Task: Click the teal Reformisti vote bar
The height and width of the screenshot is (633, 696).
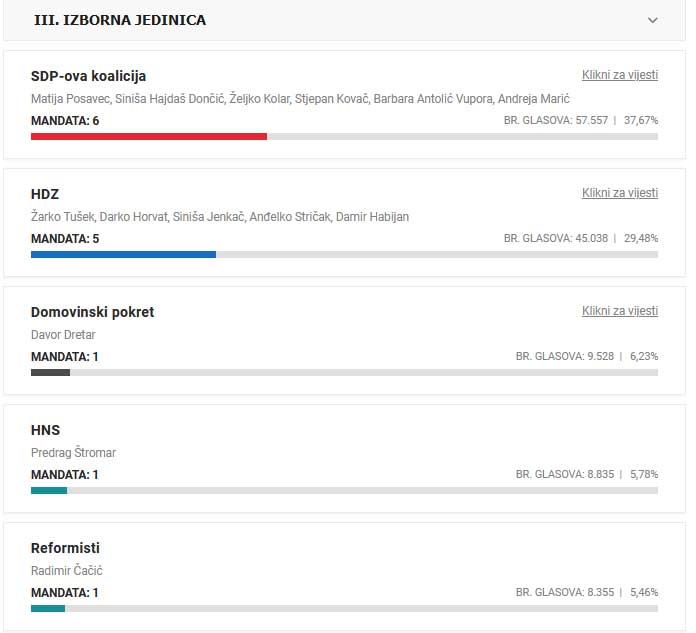Action: (x=48, y=608)
